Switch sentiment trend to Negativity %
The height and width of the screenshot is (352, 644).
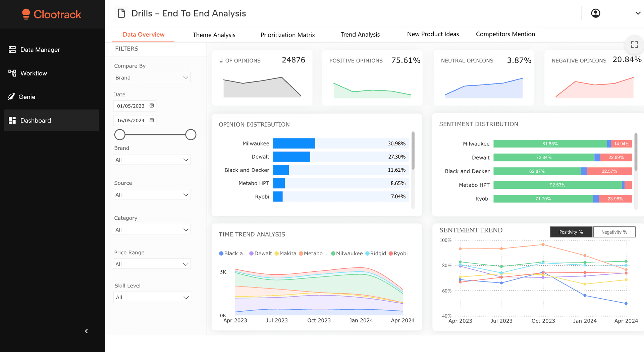(614, 232)
